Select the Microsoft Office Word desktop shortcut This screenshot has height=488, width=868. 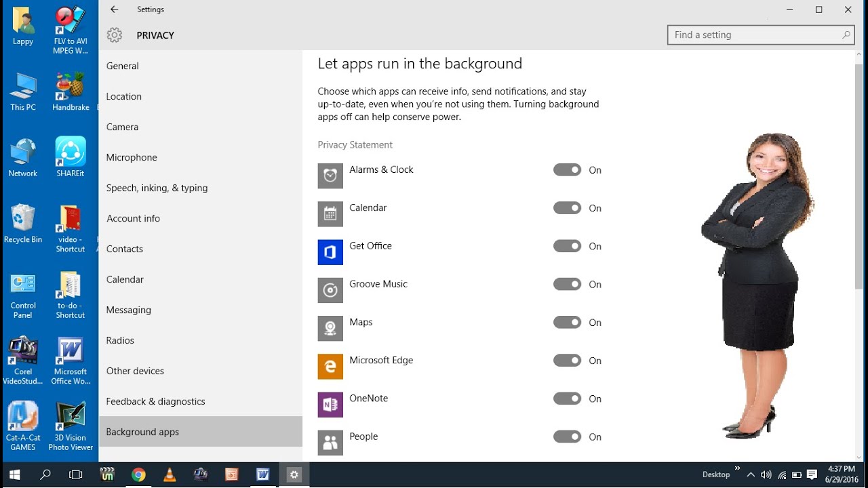coord(71,361)
